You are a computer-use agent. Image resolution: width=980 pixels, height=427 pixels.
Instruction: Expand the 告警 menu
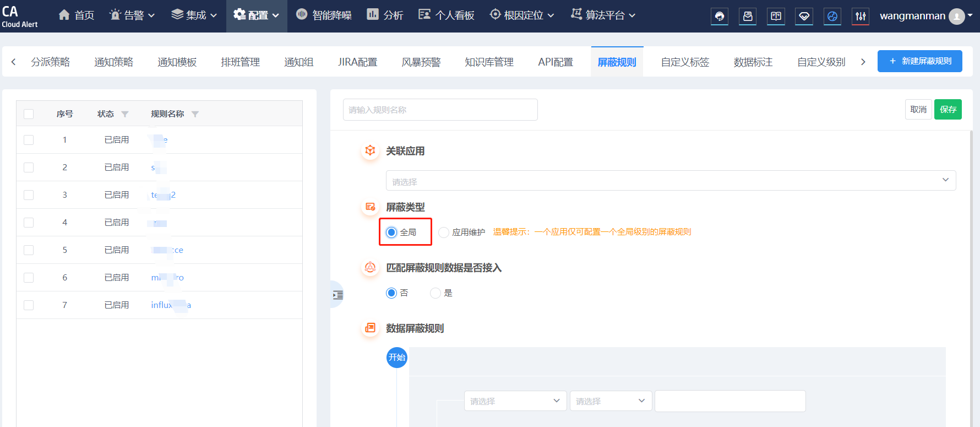151,16
